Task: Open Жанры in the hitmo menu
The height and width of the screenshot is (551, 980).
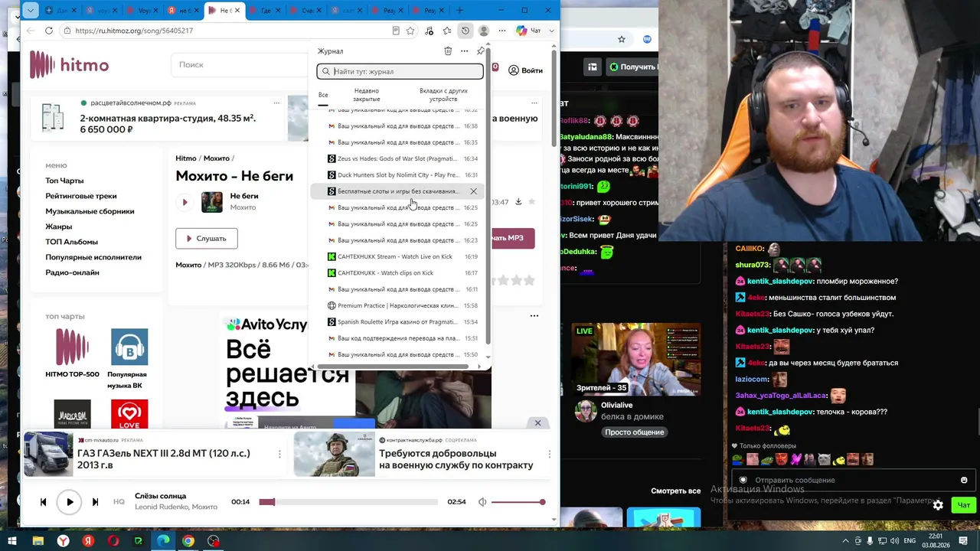Action: pyautogui.click(x=58, y=227)
